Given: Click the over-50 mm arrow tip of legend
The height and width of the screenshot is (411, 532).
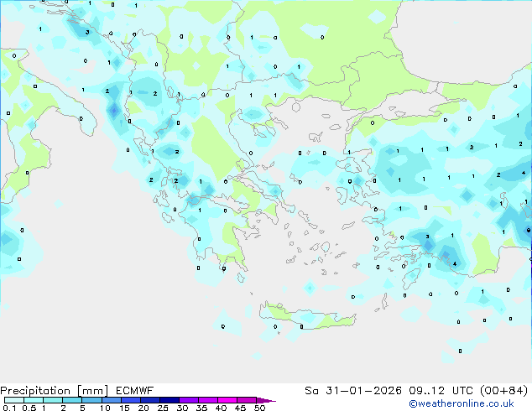Looking at the screenshot, I should pyautogui.click(x=266, y=400).
